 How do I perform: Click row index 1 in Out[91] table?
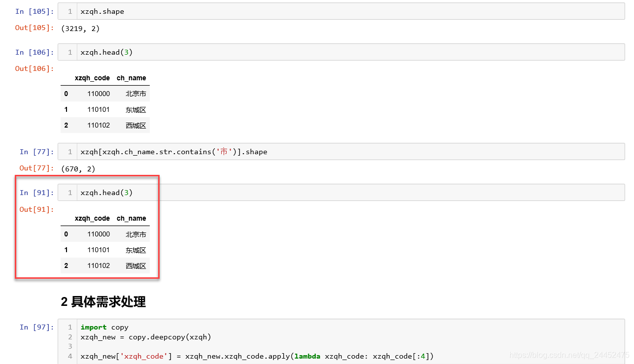click(66, 250)
